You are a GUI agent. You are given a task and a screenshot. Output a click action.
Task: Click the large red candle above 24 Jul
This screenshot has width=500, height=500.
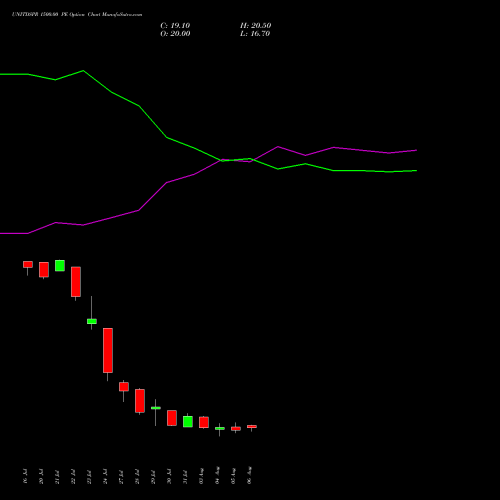(x=108, y=350)
